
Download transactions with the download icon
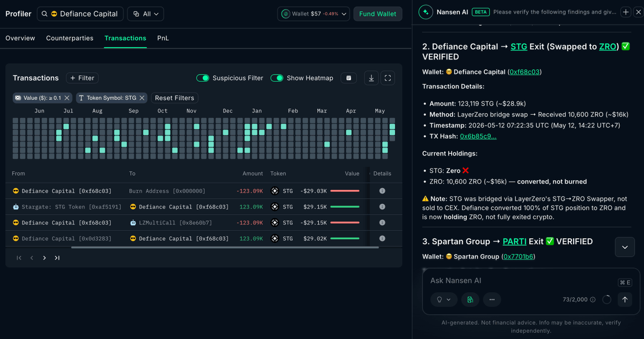[x=371, y=78]
